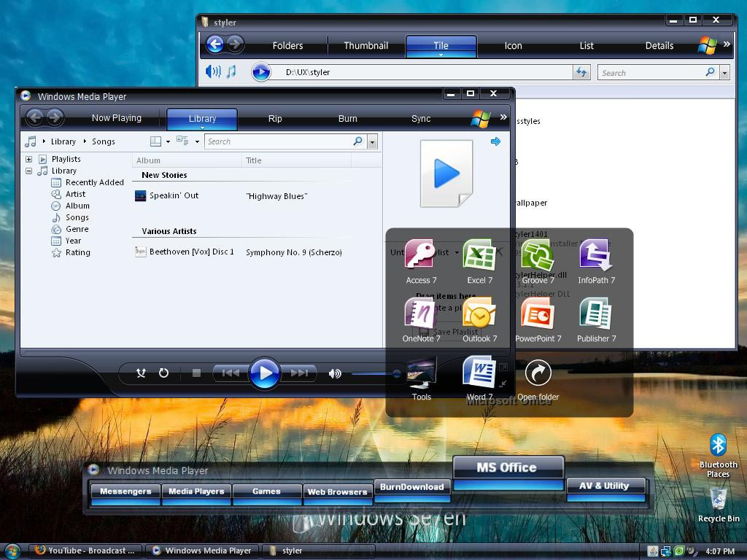Select Genre in library tree
This screenshot has width=747, height=560.
77,229
